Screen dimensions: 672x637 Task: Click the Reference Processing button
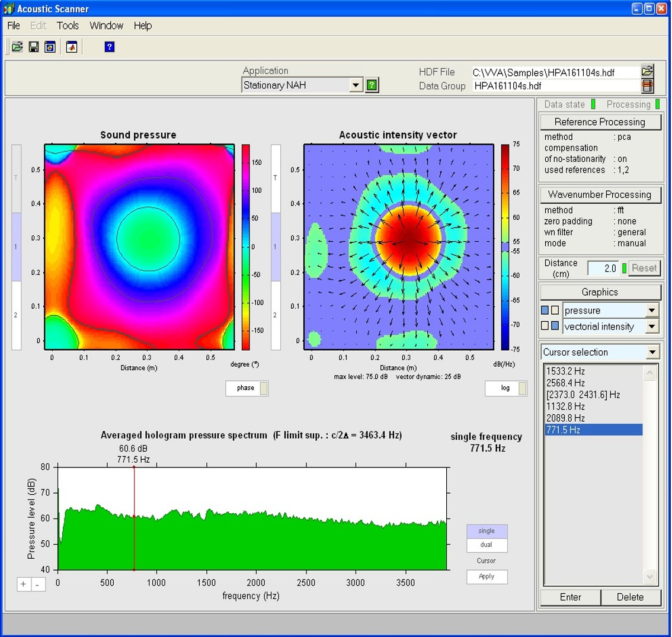pos(600,121)
